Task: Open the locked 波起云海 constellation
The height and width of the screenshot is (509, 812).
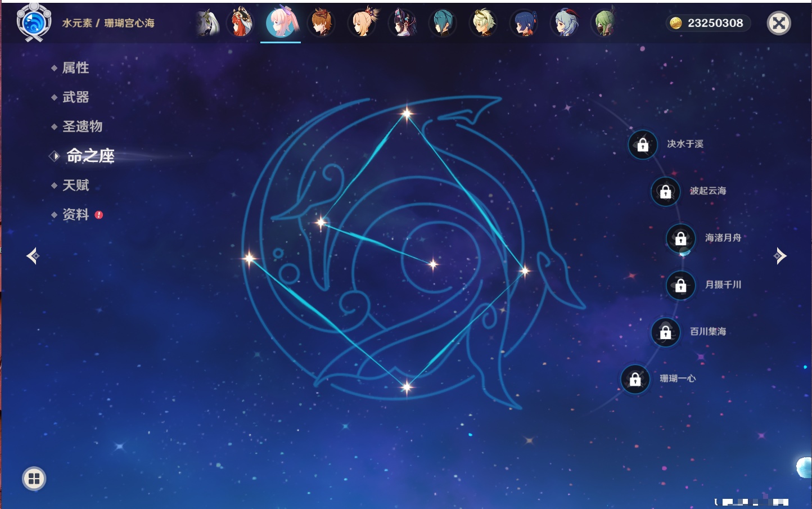Action: click(665, 191)
